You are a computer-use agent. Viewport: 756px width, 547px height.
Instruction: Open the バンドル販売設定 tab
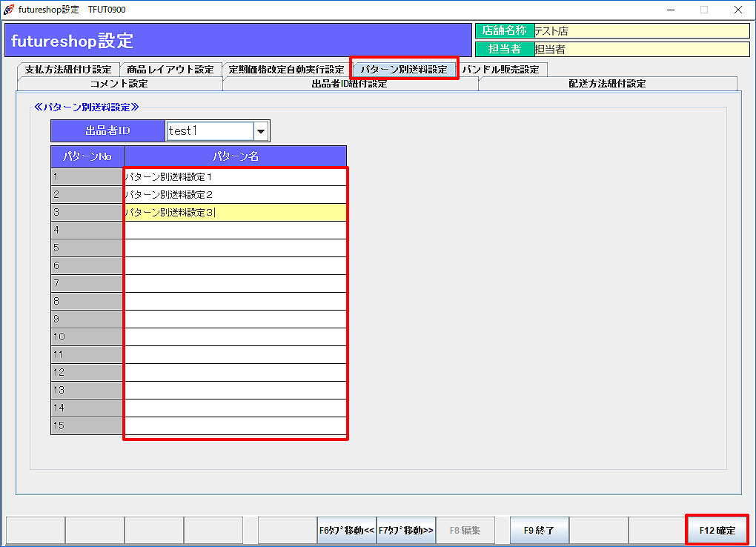tap(501, 70)
